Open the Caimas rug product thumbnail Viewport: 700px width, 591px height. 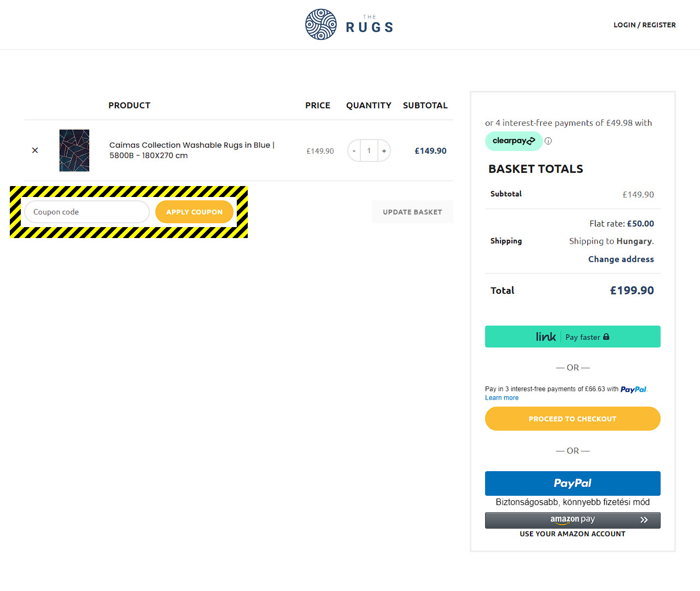coord(74,150)
